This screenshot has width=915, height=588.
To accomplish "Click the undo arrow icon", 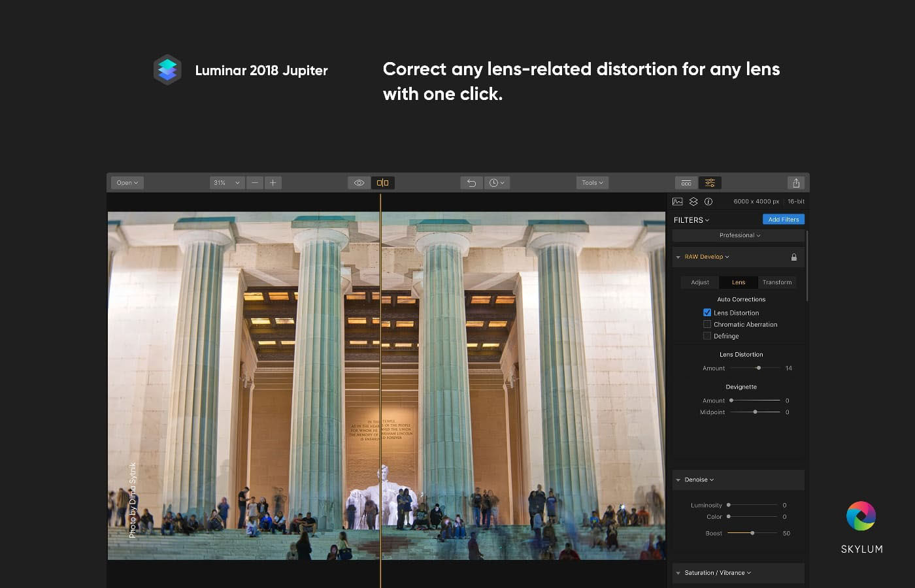I will coord(471,183).
